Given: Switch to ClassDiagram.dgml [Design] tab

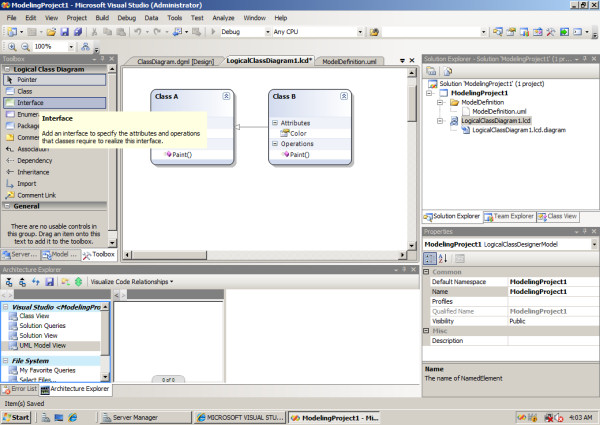Looking at the screenshot, I should 175,62.
